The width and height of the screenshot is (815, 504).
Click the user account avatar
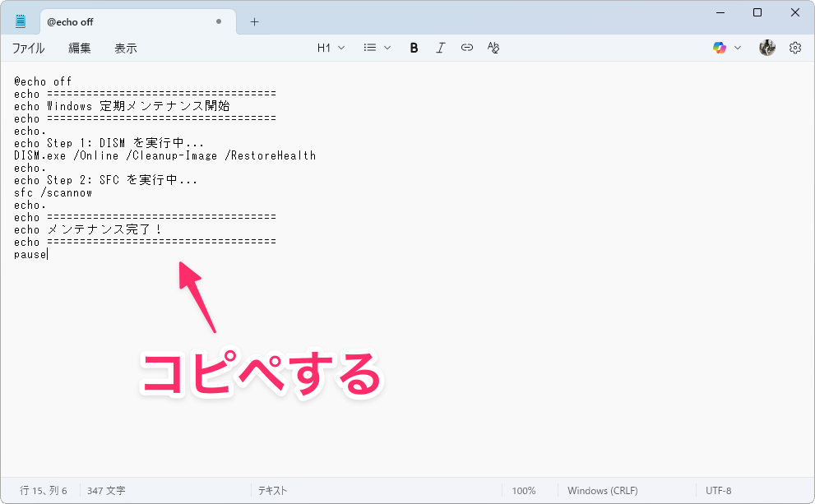[766, 48]
